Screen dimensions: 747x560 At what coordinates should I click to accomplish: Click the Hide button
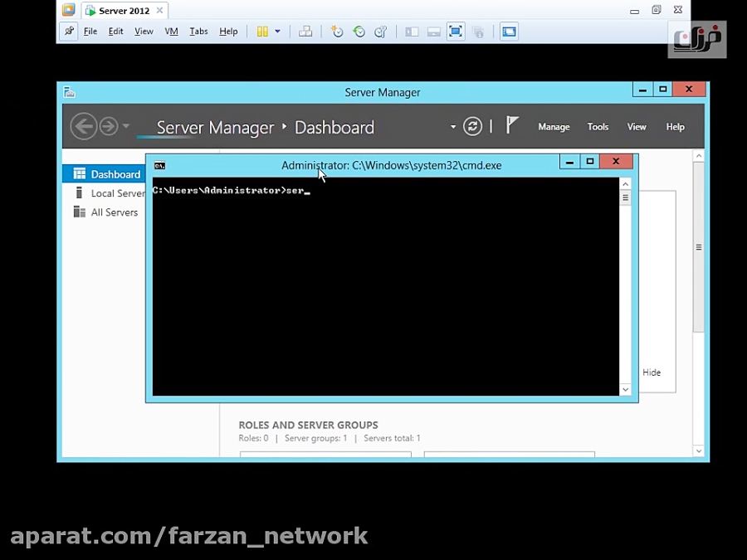pos(652,373)
